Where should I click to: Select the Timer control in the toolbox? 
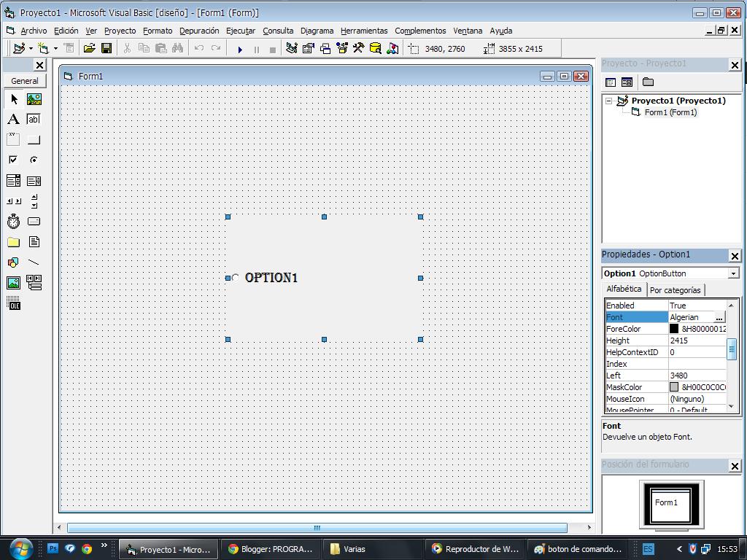(12, 222)
